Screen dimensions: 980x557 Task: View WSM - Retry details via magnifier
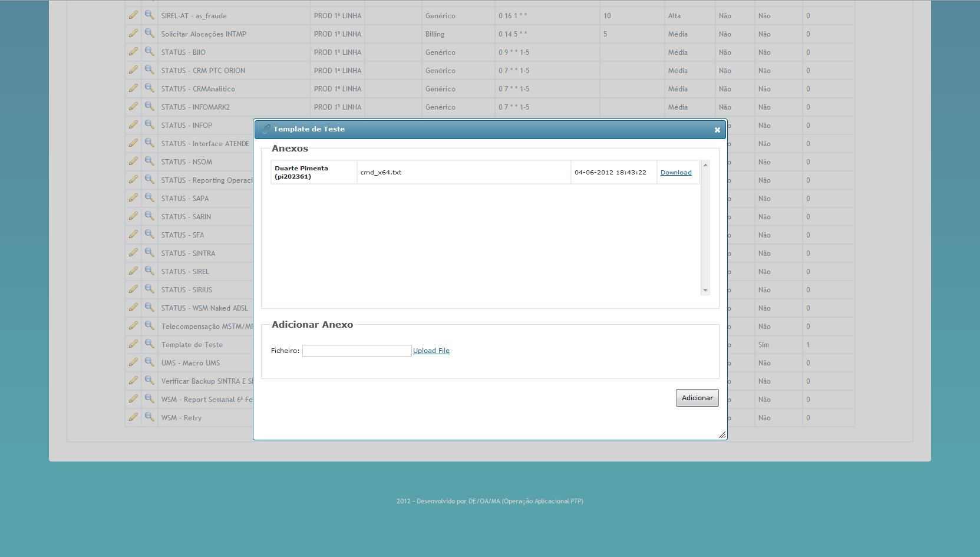150,417
